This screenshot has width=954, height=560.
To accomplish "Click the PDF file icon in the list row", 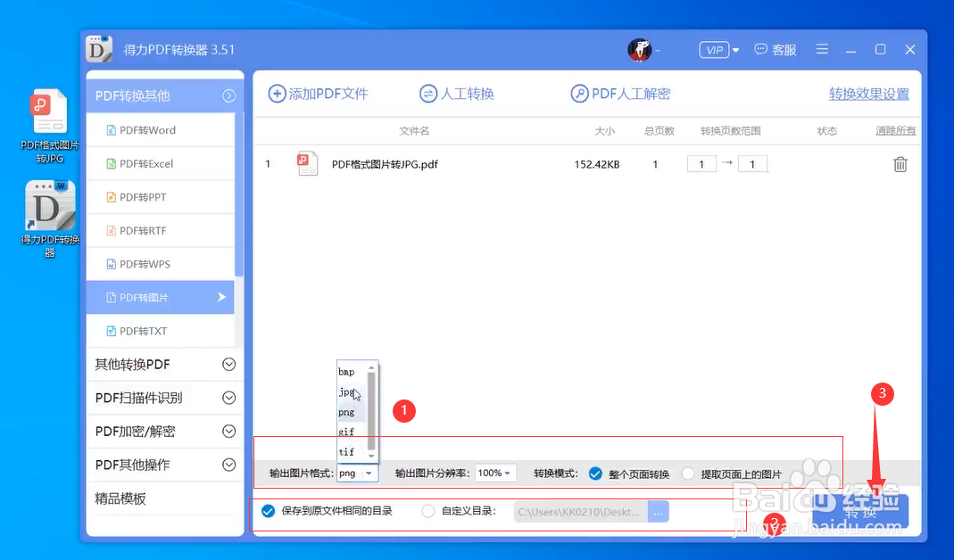I will [x=307, y=163].
